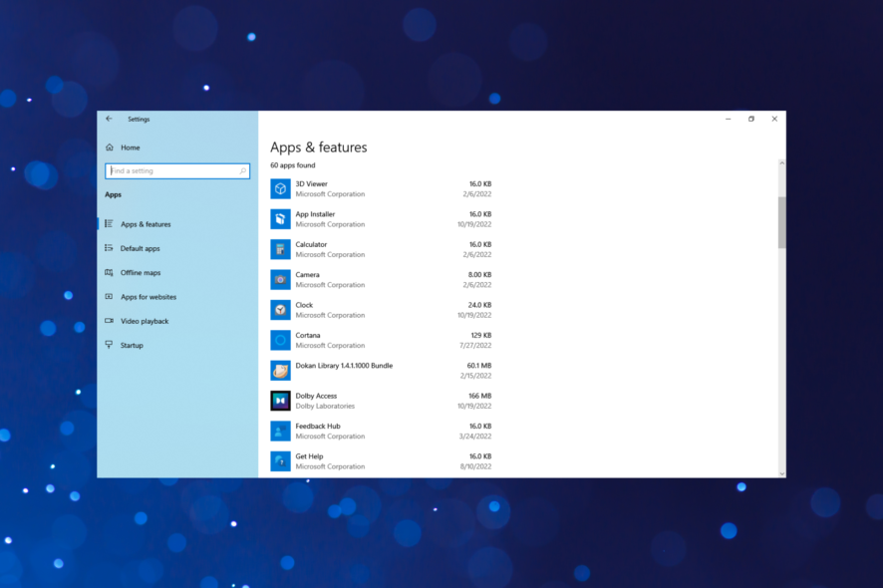The width and height of the screenshot is (883, 588).
Task: Open the Home icon in sidebar
Action: pyautogui.click(x=110, y=147)
